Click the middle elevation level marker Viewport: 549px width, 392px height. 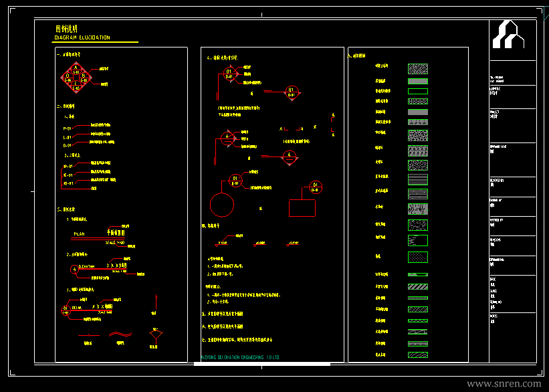click(x=260, y=243)
